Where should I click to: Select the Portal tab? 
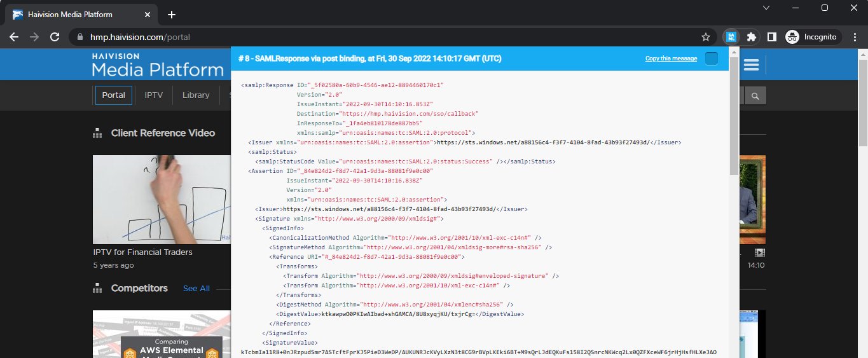114,95
